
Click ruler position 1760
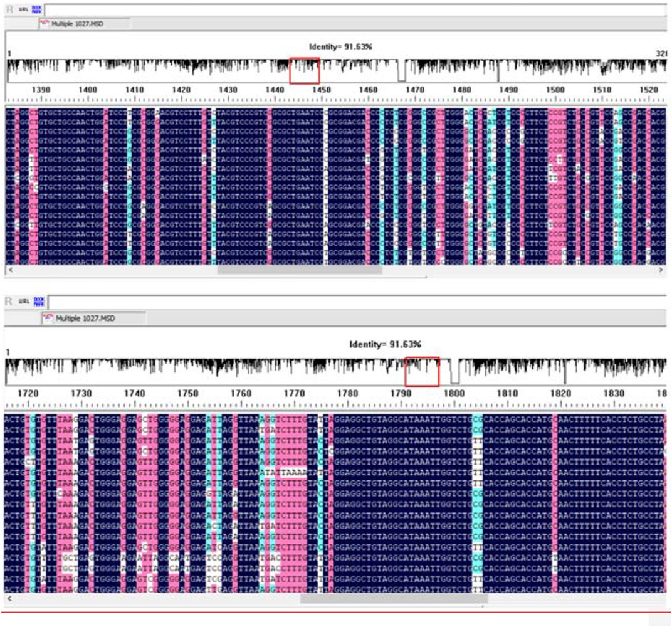(241, 393)
